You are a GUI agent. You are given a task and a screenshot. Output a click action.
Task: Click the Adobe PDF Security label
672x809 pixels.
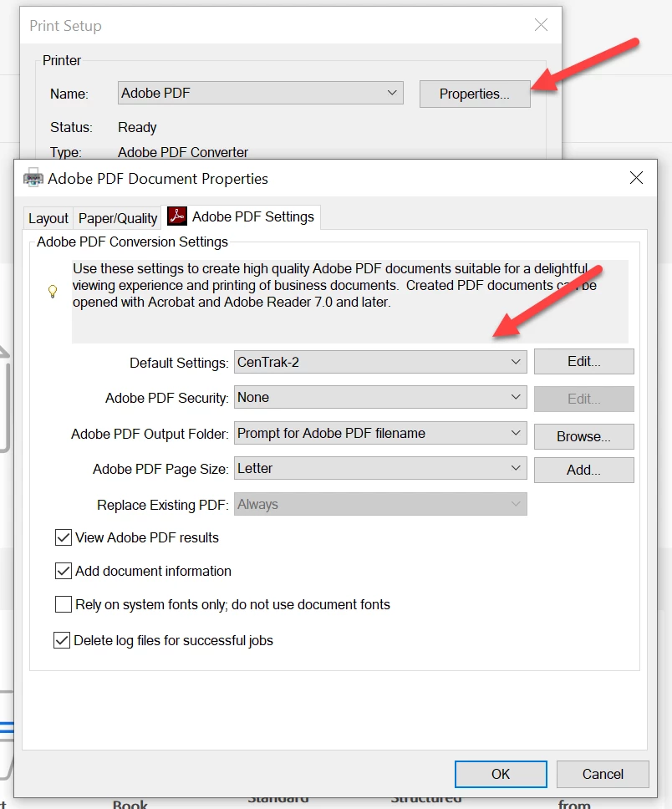166,399
